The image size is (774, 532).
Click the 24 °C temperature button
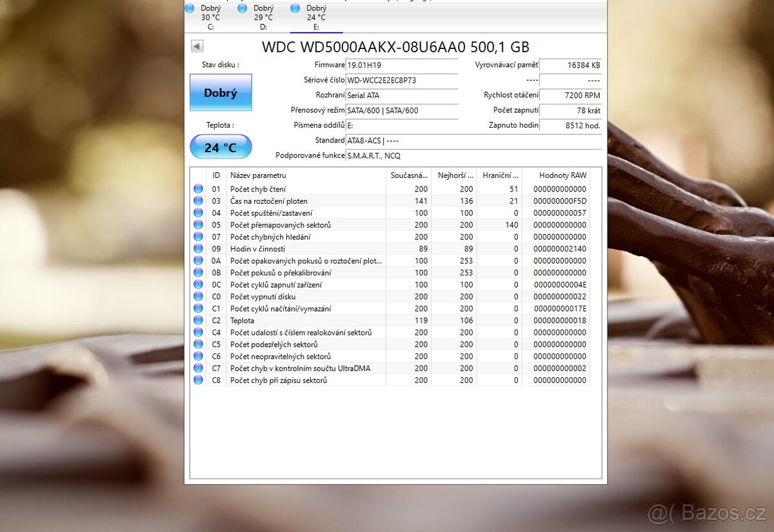point(221,147)
